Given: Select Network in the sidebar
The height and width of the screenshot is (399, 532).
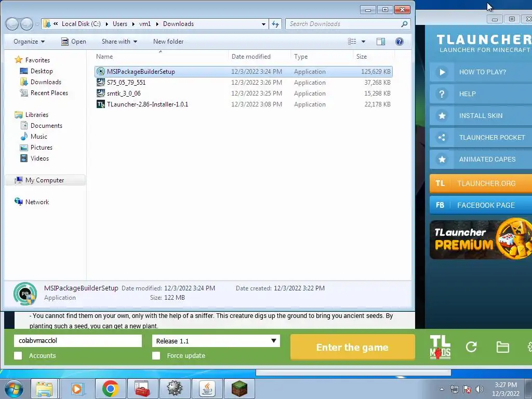Looking at the screenshot, I should (37, 202).
